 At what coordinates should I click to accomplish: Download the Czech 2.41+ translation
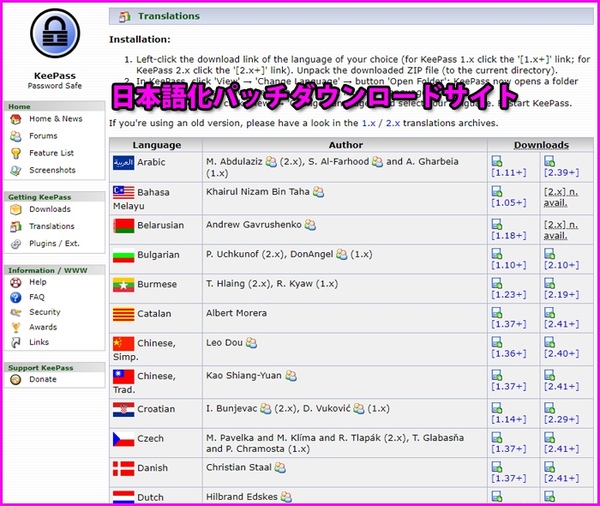[x=561, y=449]
